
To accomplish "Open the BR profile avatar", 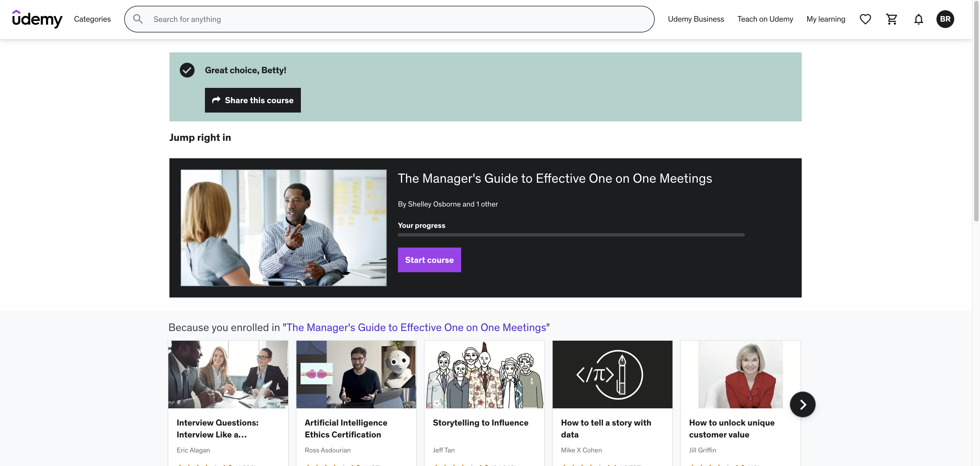I will 945,19.
